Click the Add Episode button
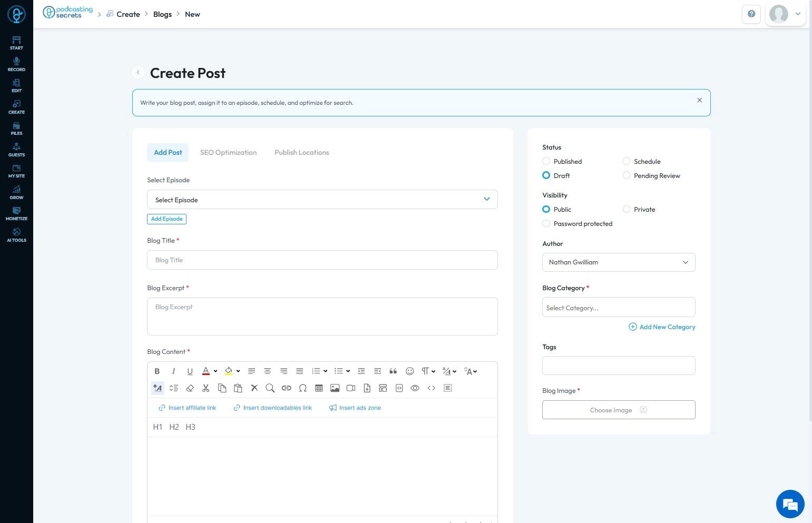Image resolution: width=812 pixels, height=523 pixels. pos(167,219)
